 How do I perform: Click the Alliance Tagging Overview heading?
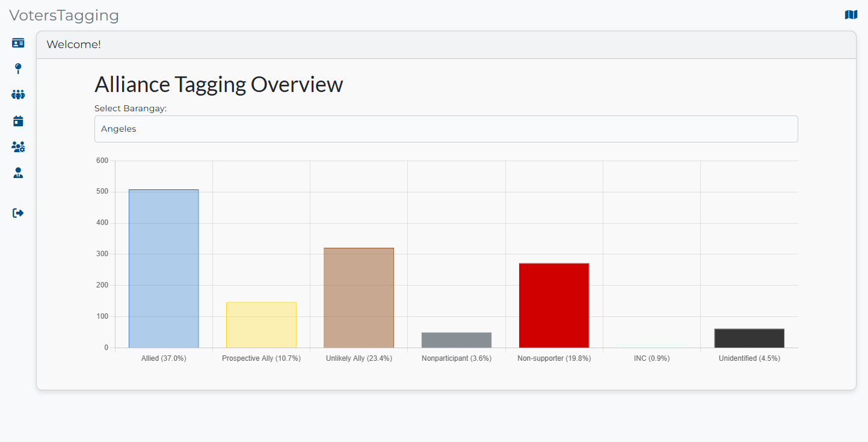pos(219,84)
